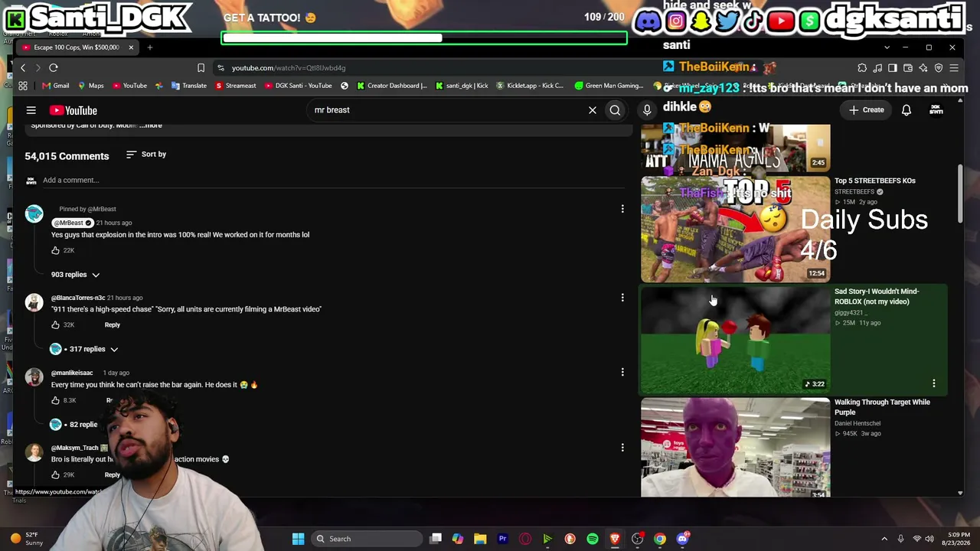Open the @MrBeast channel badge link
980x551 pixels.
72,223
